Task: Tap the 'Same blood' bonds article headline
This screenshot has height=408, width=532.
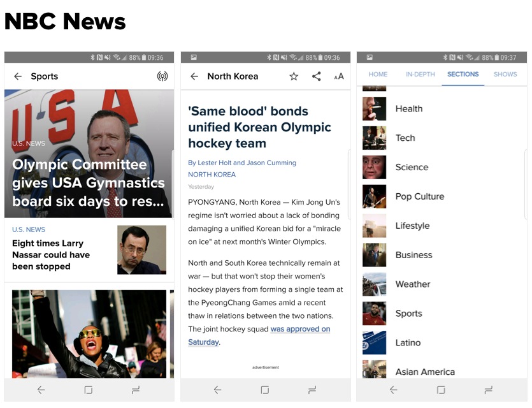Action: point(259,127)
